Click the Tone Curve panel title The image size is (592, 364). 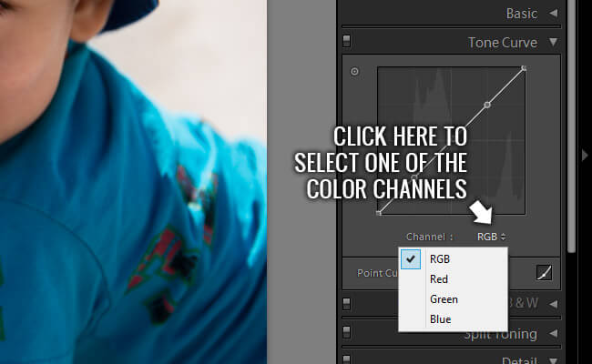502,42
